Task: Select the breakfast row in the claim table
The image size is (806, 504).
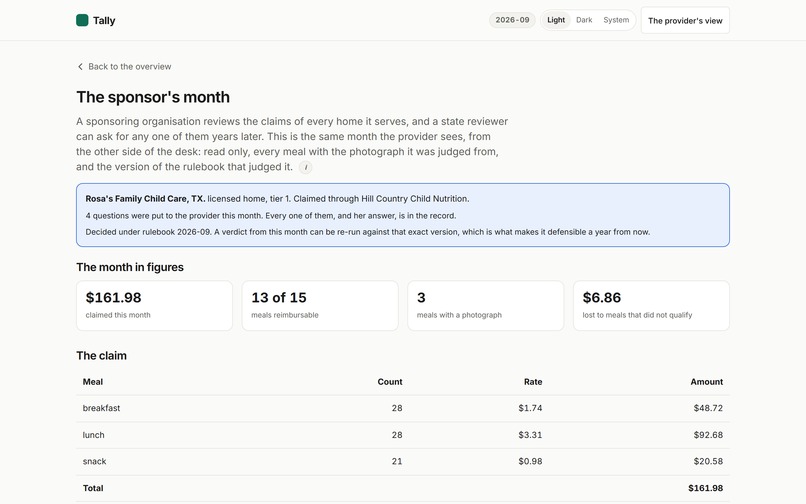Action: (402, 408)
